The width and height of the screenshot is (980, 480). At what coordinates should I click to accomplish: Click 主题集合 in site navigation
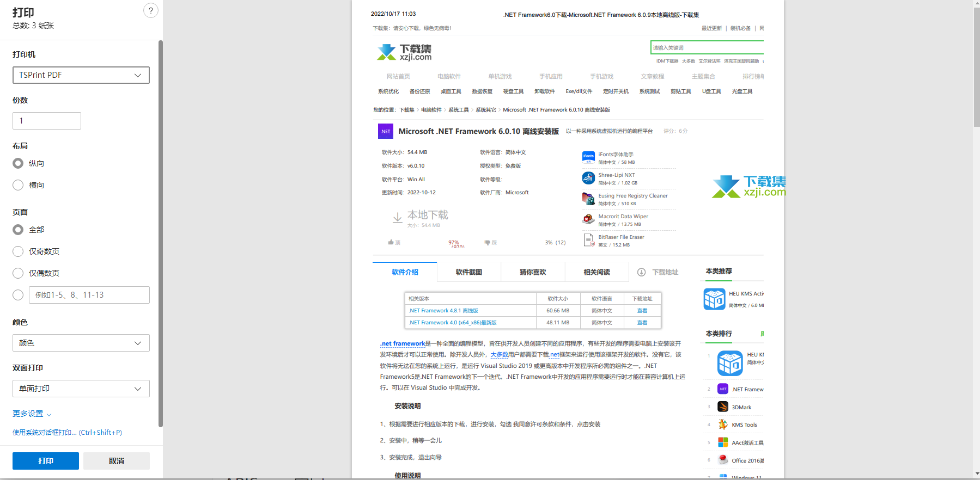coord(703,76)
